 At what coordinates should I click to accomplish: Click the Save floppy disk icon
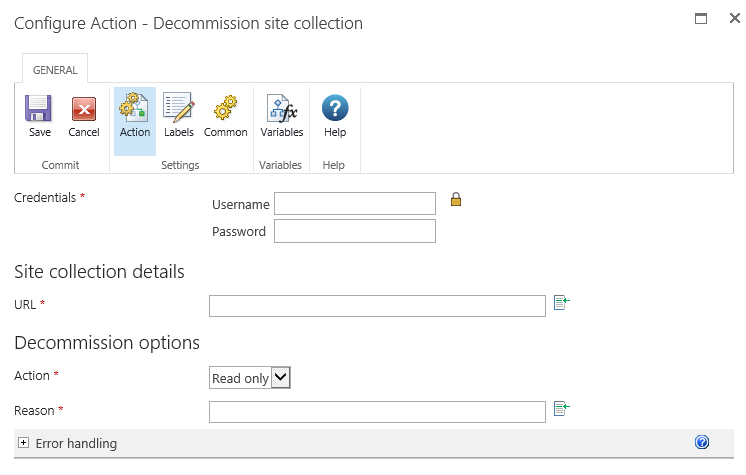[x=40, y=109]
